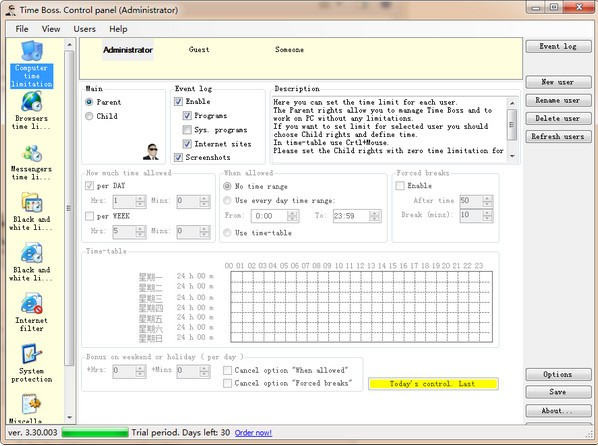The height and width of the screenshot is (446, 598).
Task: Toggle Screenshots checkbox
Action: pyautogui.click(x=178, y=157)
